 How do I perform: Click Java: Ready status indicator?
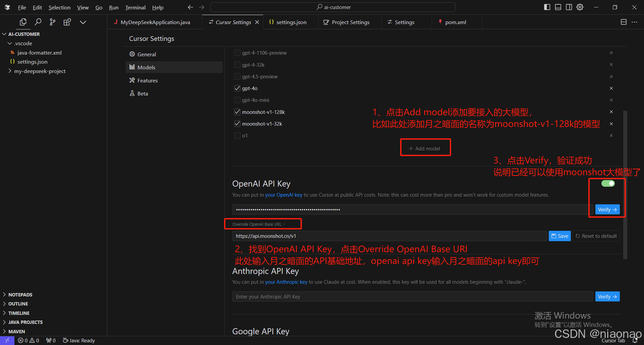(x=78, y=340)
